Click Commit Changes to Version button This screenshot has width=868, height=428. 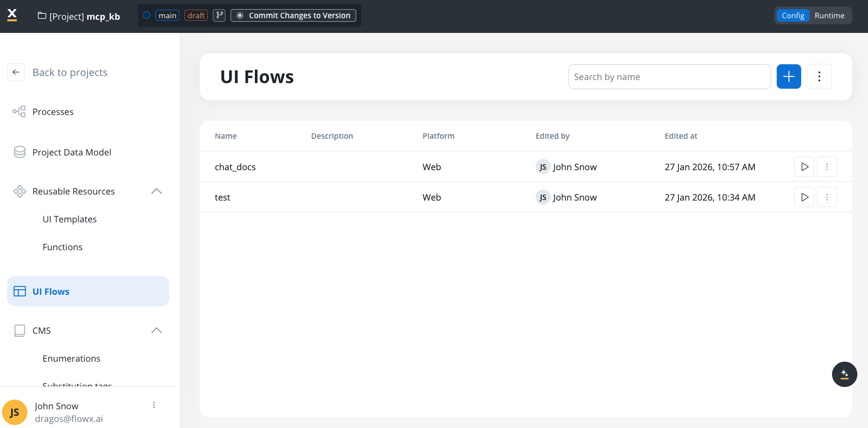(293, 15)
